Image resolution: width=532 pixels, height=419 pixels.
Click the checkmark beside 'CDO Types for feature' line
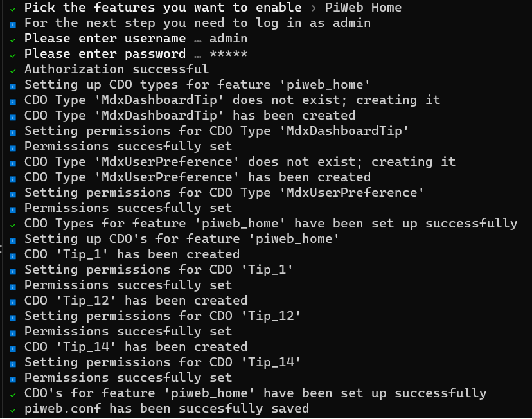tap(13, 224)
